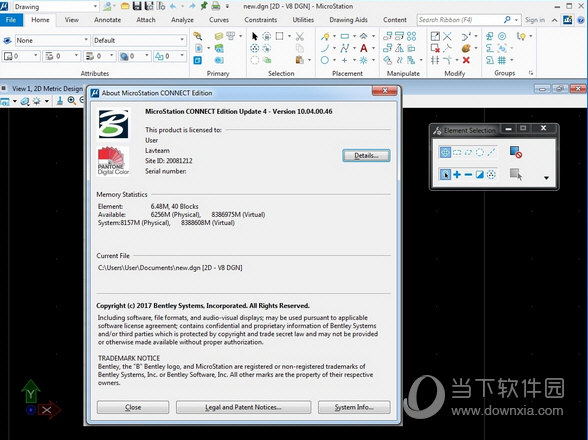Toggle the Block method in the Element Selection window
The height and width of the screenshot is (440, 588).
tap(457, 152)
